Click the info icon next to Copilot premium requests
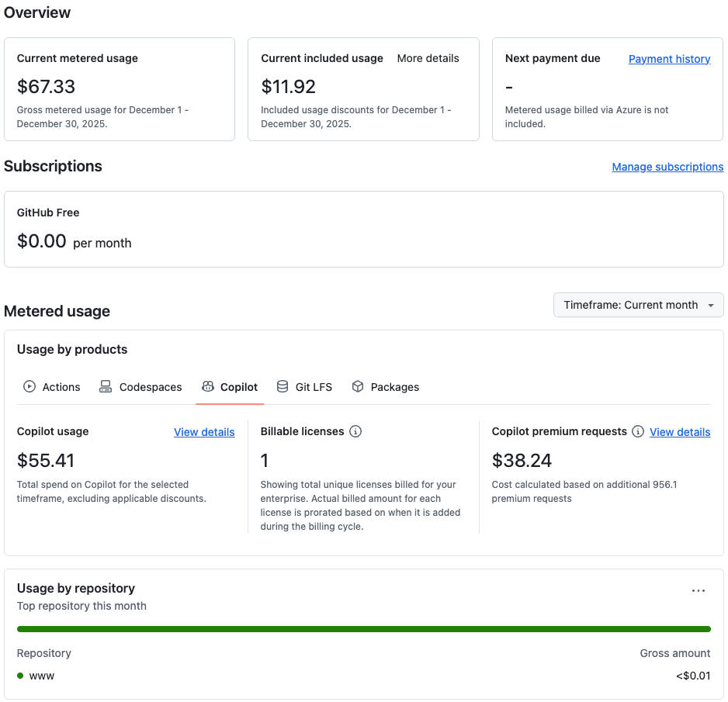 tap(638, 432)
